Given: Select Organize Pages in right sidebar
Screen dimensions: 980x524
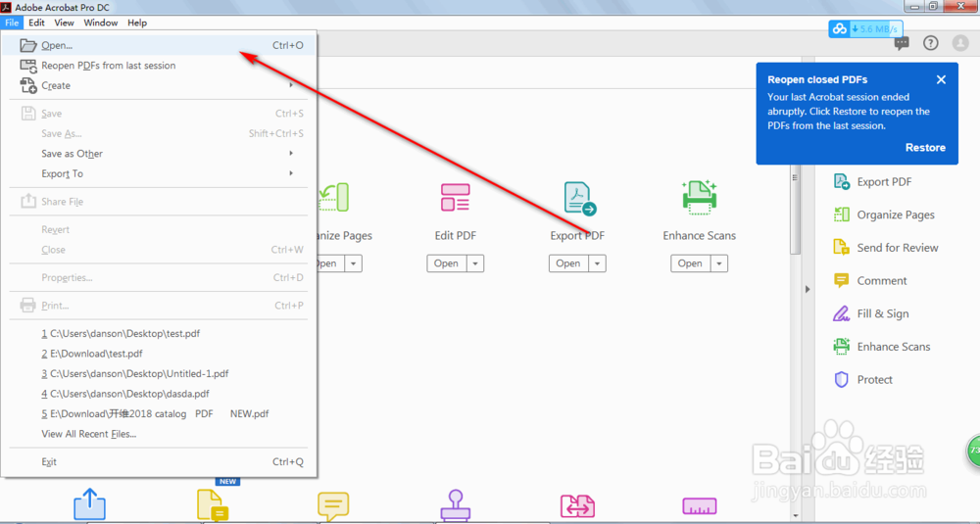Looking at the screenshot, I should 884,214.
